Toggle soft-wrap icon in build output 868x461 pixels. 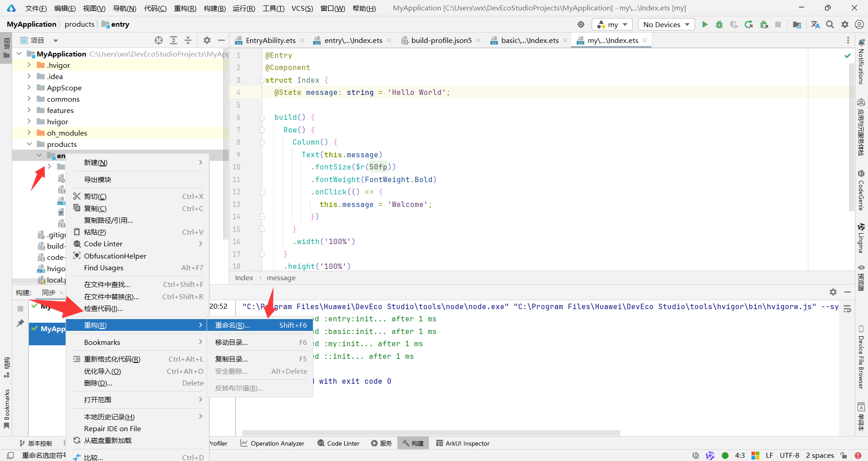[x=848, y=309]
